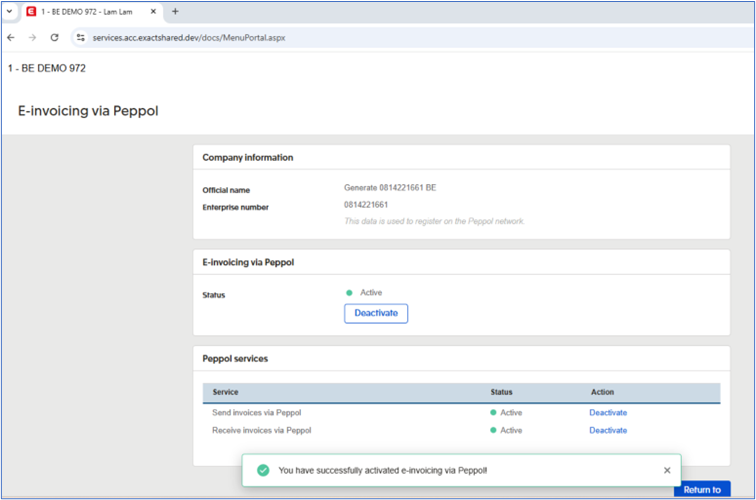This screenshot has height=500, width=756.
Task: Click the browser forward arrow
Action: coord(32,37)
